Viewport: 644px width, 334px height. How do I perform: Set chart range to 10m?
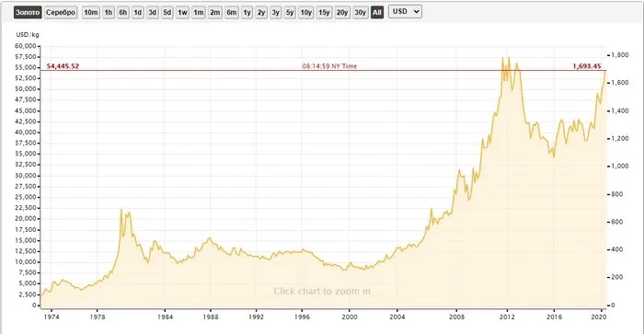91,12
